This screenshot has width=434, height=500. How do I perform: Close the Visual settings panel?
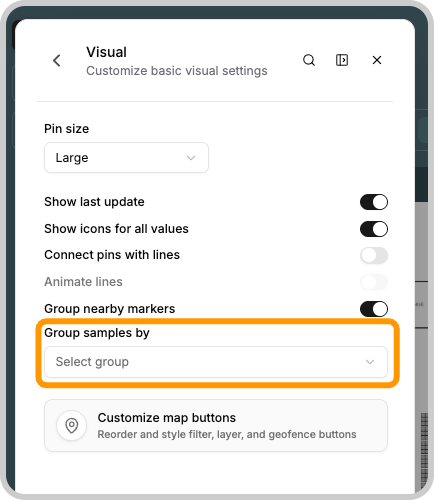point(377,60)
